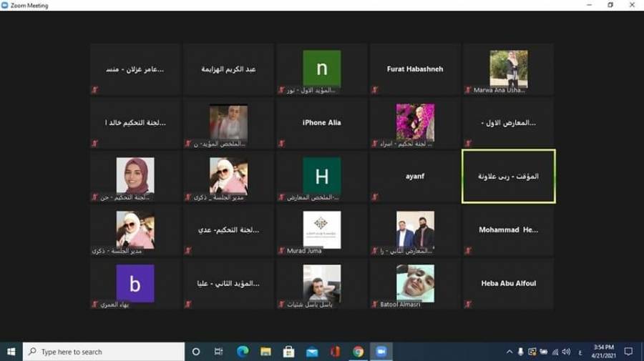This screenshot has height=361, width=644.
Task: Open File Explorer from taskbar
Action: (265, 352)
